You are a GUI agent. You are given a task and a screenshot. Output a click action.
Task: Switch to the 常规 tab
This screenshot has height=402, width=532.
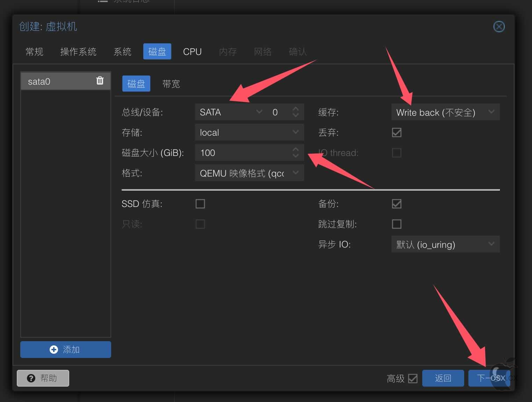[x=34, y=52]
